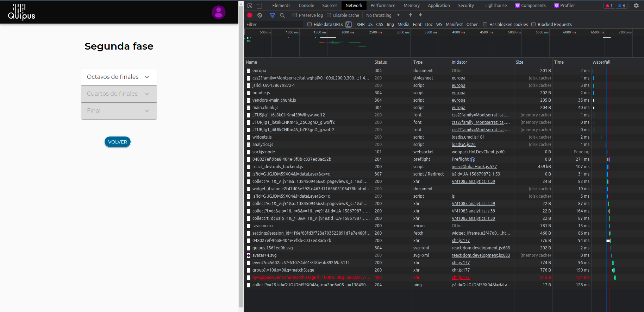Tick the Hide data URLs checkbox
This screenshot has width=644, height=312.
point(310,24)
